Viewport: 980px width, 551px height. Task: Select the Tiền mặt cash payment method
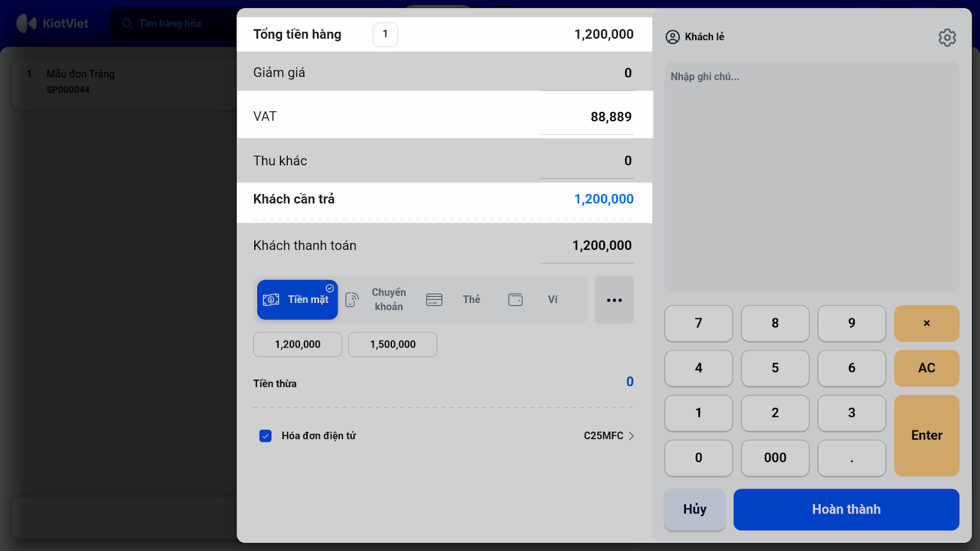297,299
